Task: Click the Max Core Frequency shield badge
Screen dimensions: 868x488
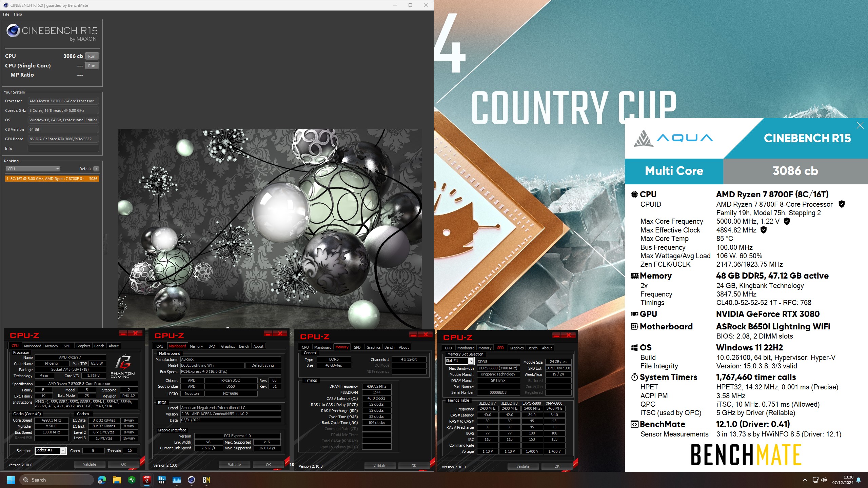Action: [787, 221]
